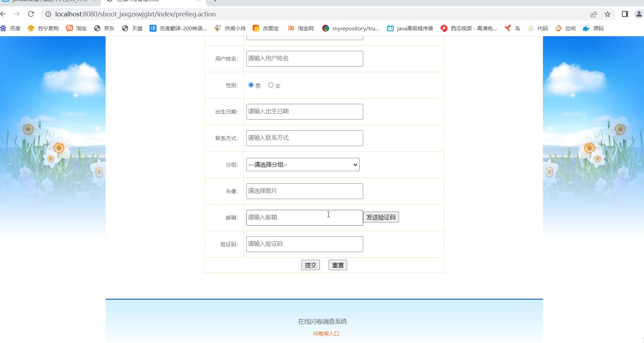Open the browser side panel
This screenshot has height=343, width=644.
pyautogui.click(x=625, y=14)
